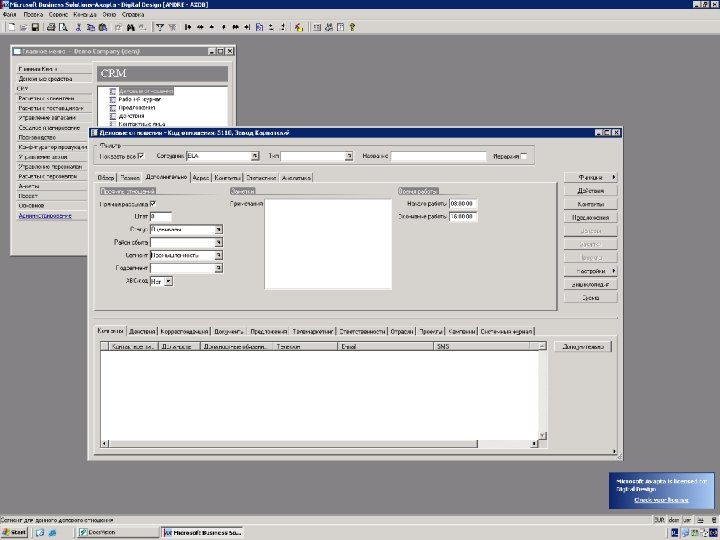Go to last record via toolbar arrow
This screenshot has height=540, width=720.
coord(247,28)
